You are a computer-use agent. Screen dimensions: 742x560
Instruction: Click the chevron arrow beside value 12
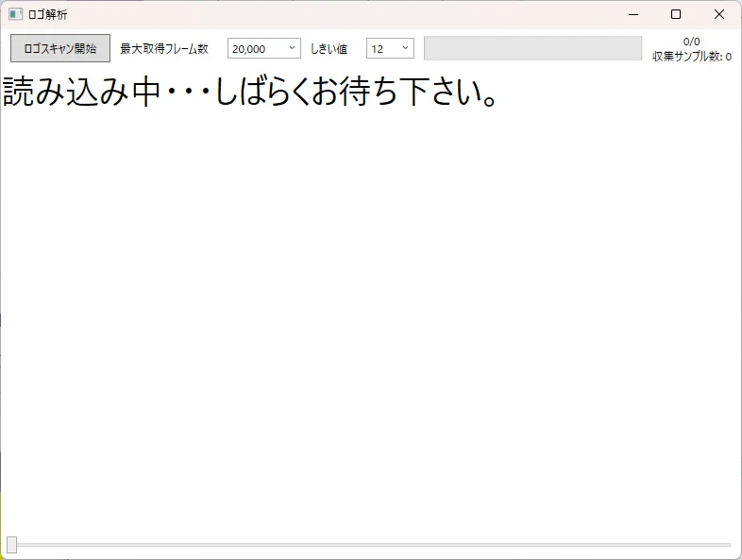pyautogui.click(x=405, y=48)
